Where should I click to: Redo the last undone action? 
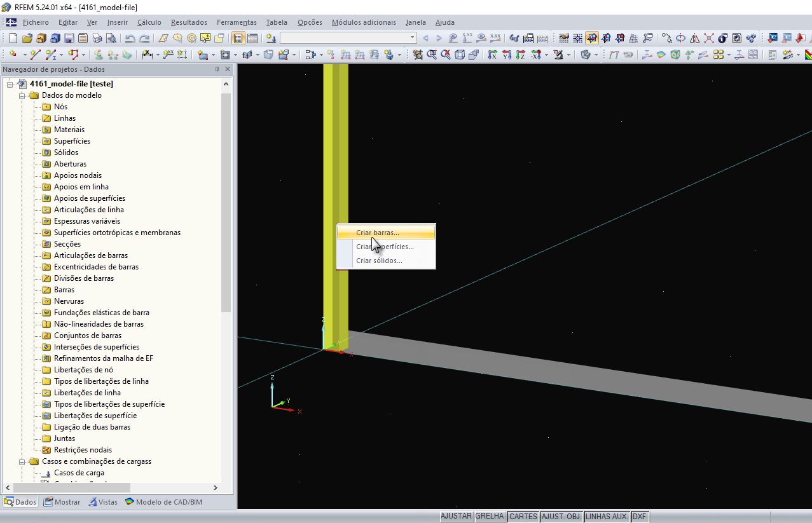coord(145,38)
